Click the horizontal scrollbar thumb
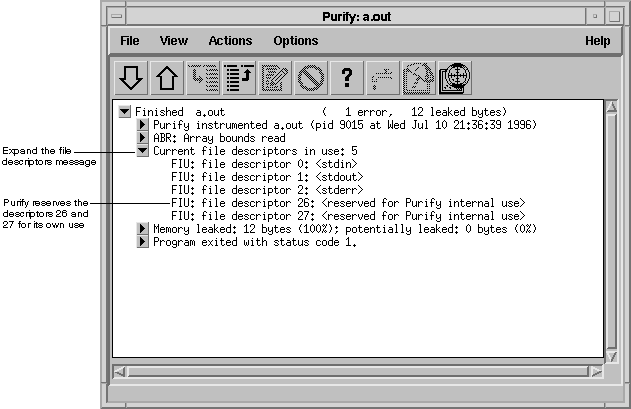This screenshot has width=631, height=409. (x=358, y=372)
